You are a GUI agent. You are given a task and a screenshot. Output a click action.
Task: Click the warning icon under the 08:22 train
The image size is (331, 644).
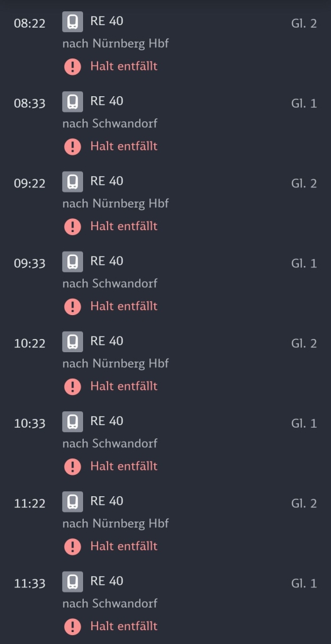pos(72,67)
